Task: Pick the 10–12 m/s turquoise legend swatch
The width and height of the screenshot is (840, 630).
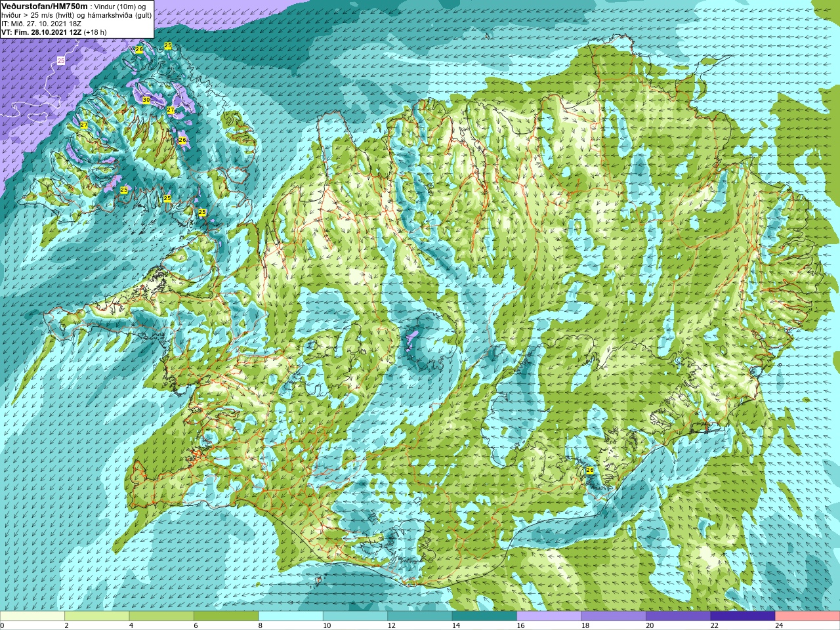Action: pos(355,616)
